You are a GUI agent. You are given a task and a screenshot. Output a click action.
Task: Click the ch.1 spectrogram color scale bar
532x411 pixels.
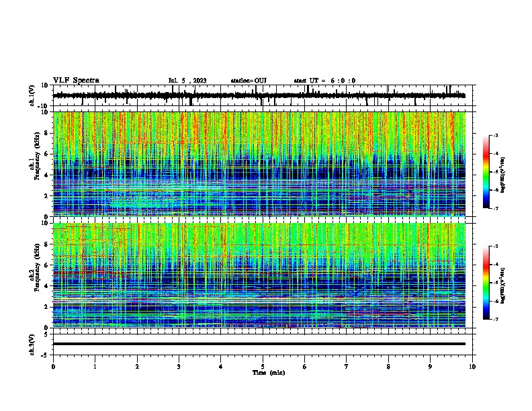486,172
